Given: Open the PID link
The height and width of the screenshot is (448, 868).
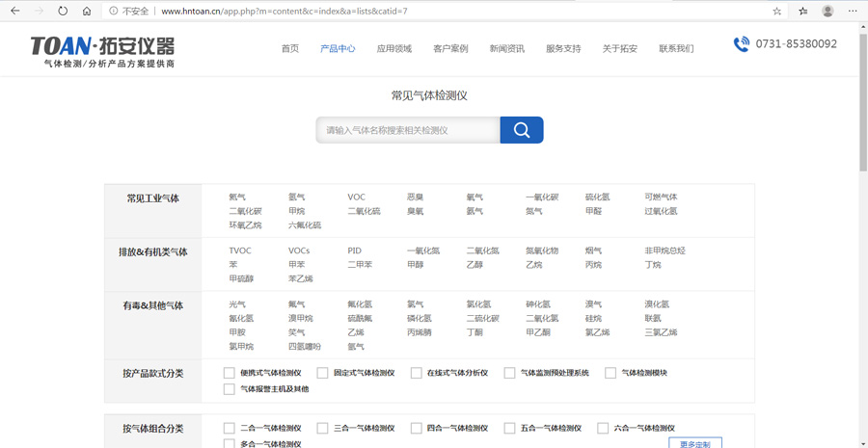Looking at the screenshot, I should (x=354, y=250).
